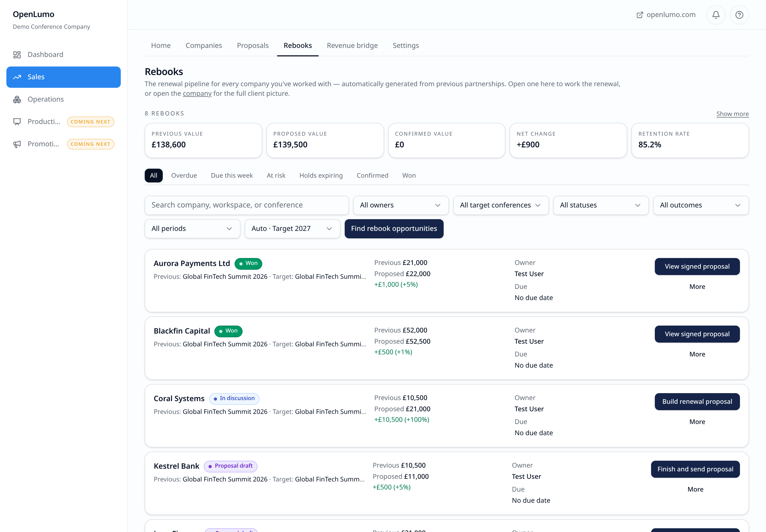Click the Won badge on Aurora Payments Ltd
Screen dimensions: 766x532
[x=248, y=264]
